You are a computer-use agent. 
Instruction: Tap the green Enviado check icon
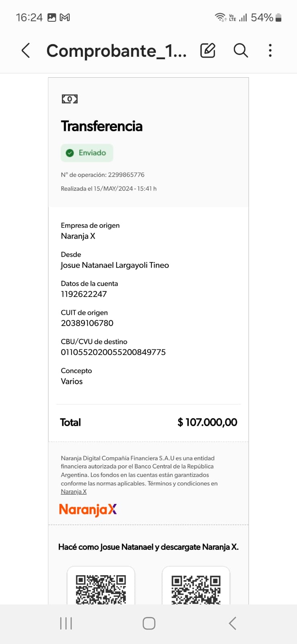click(70, 153)
